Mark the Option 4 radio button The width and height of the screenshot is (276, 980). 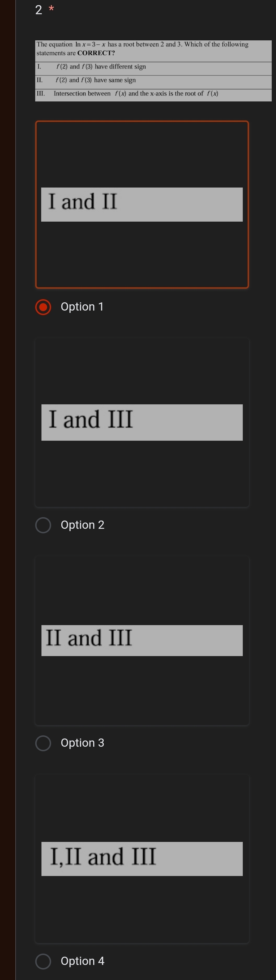[43, 961]
